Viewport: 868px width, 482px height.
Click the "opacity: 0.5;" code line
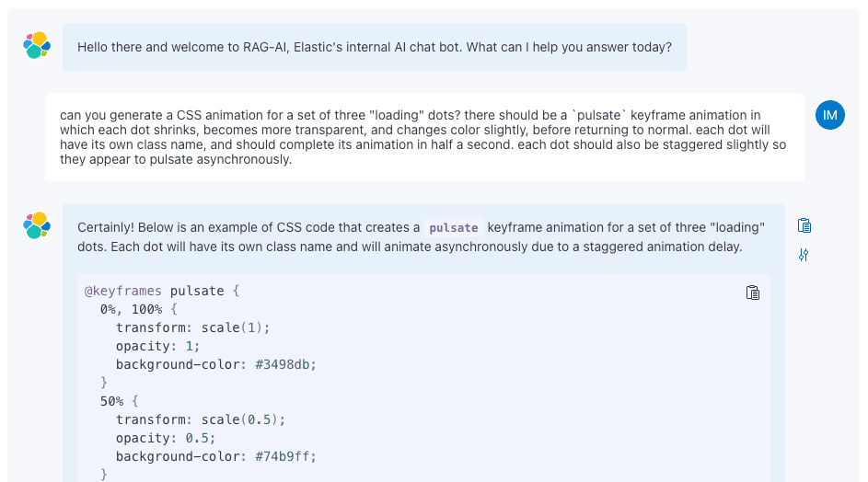coord(166,438)
